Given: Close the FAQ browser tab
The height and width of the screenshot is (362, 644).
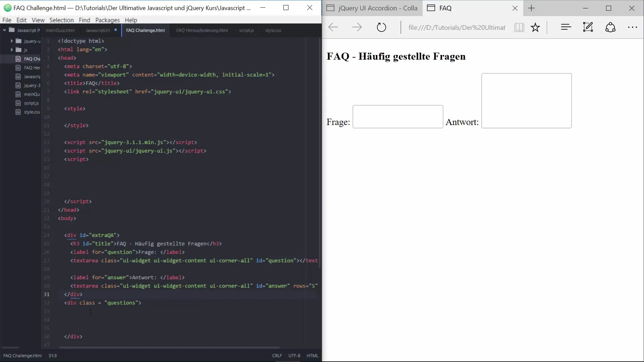Looking at the screenshot, I should click(x=515, y=8).
